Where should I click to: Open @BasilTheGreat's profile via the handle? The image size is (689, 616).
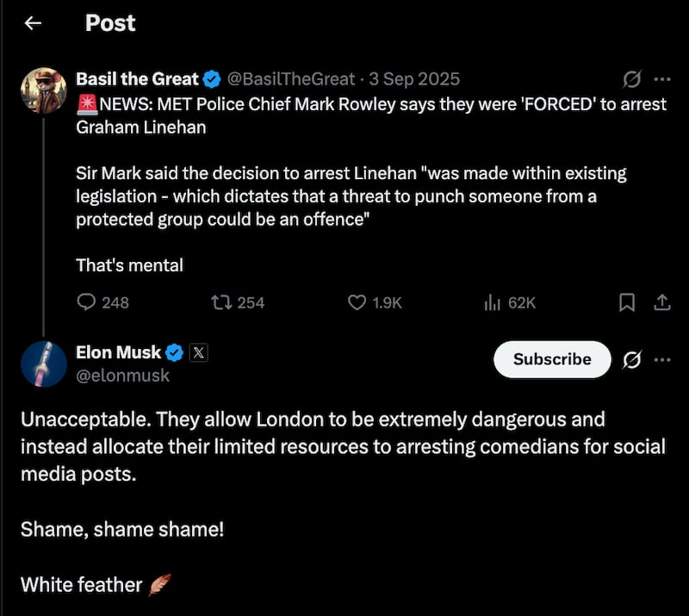coord(291,78)
